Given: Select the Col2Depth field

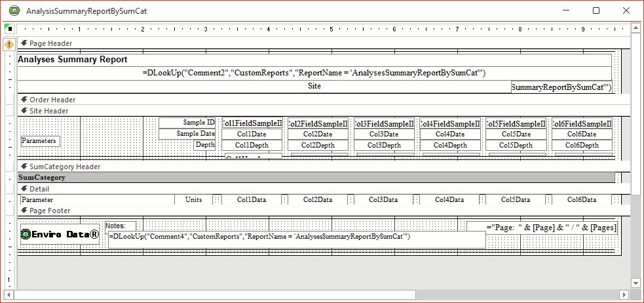Looking at the screenshot, I should [318, 145].
